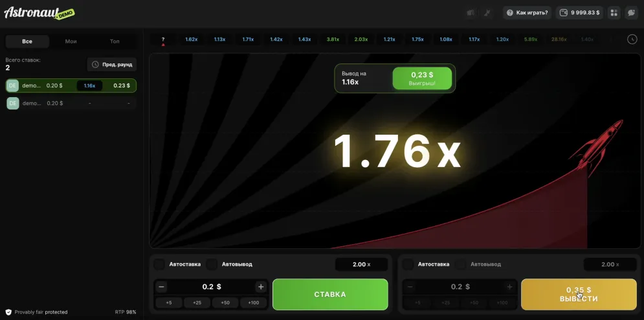644x320 pixels.
Task: Switch to the Топ tab
Action: pyautogui.click(x=115, y=41)
